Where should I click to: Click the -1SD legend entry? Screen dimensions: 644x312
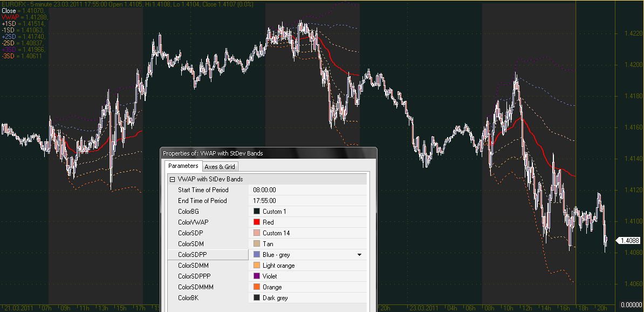pyautogui.click(x=23, y=30)
